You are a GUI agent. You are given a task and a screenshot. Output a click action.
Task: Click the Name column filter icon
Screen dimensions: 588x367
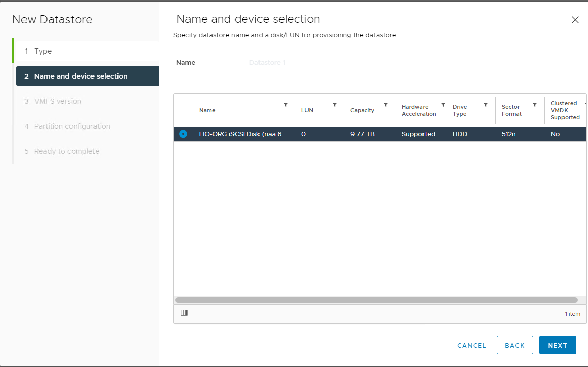click(x=286, y=105)
